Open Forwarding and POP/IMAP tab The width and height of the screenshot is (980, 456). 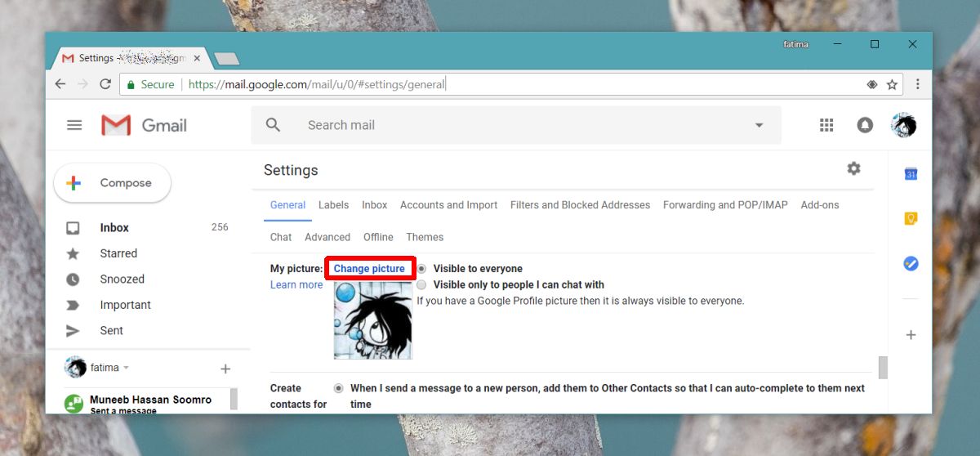click(x=725, y=205)
